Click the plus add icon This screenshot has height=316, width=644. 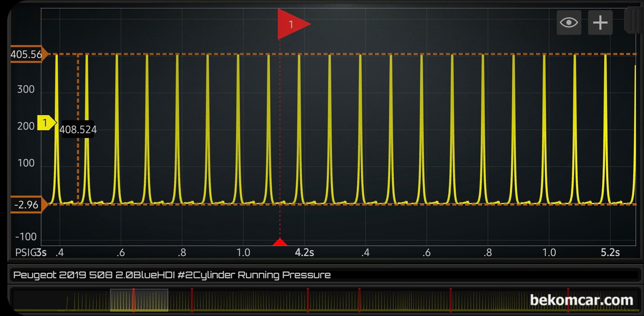[x=600, y=22]
